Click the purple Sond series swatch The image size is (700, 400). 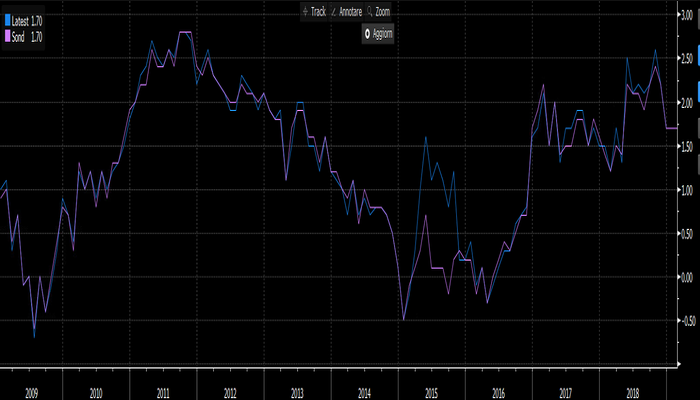(8, 36)
